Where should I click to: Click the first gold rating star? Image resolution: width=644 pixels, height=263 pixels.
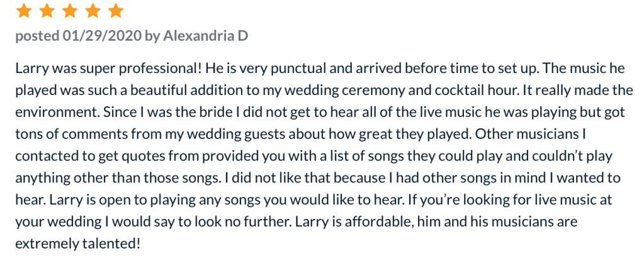pos(23,11)
